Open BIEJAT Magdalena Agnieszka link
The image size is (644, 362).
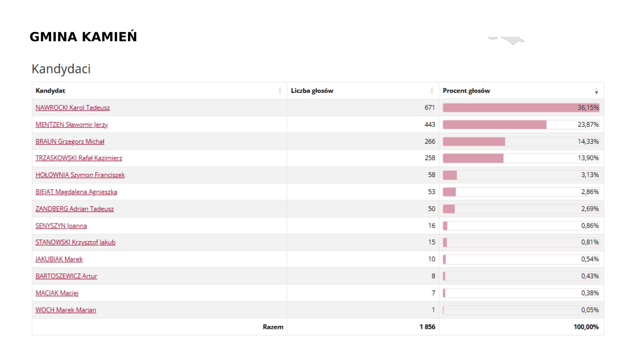pos(76,192)
